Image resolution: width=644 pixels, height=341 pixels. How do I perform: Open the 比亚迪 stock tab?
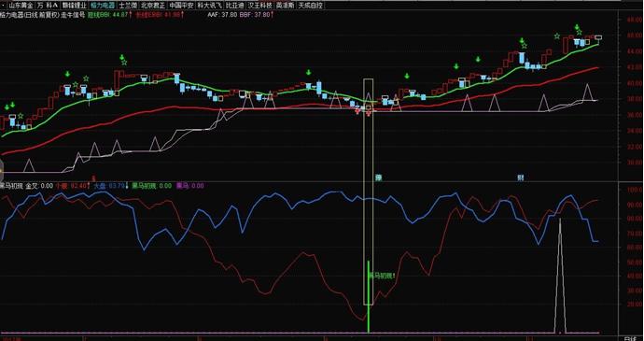(234, 6)
